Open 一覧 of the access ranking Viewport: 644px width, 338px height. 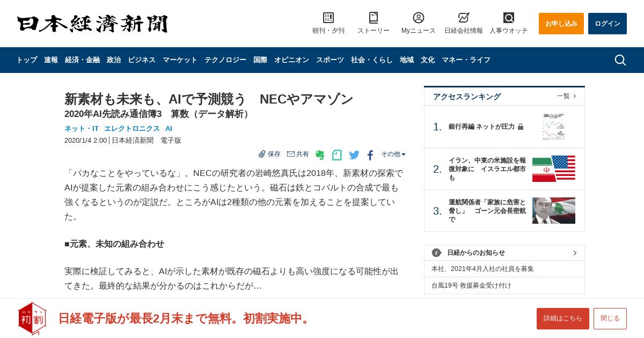[x=567, y=96]
